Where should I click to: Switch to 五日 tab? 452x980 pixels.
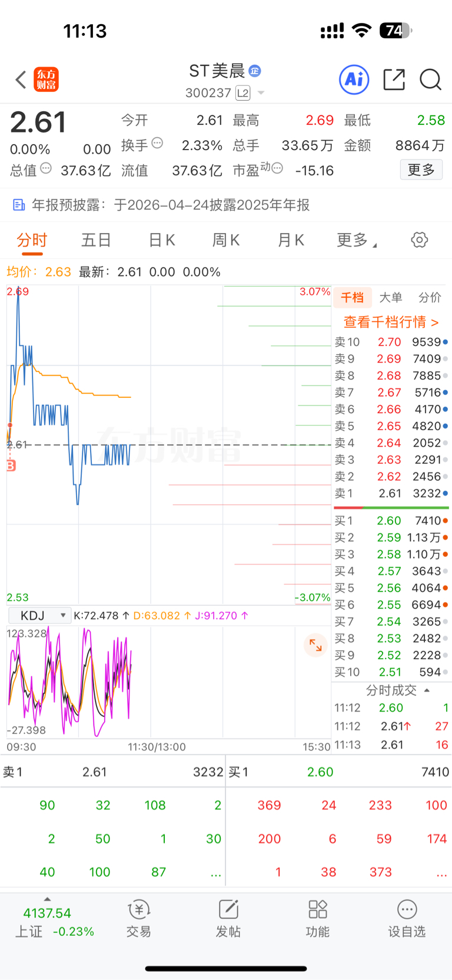point(96,240)
